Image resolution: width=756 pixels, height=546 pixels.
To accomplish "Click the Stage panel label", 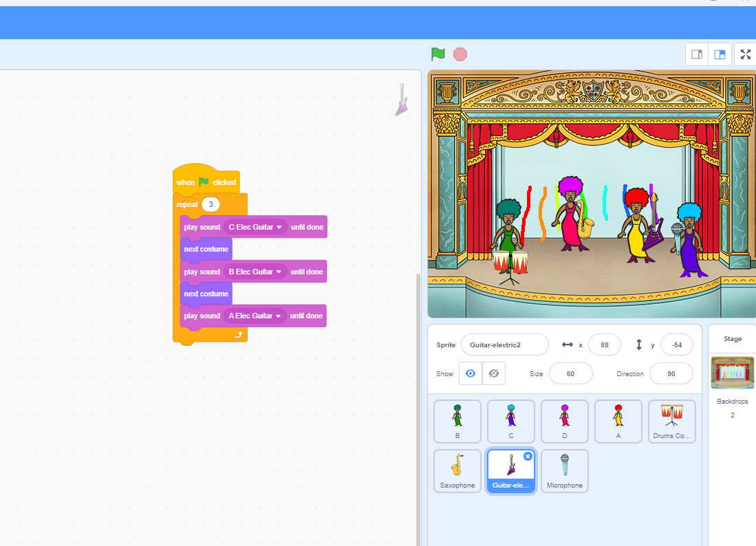I will point(733,339).
